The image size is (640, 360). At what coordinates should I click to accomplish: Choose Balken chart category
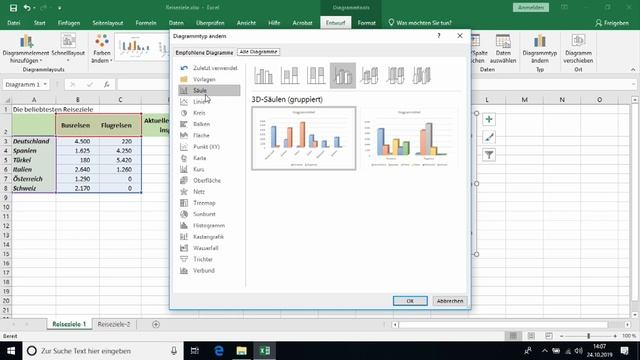click(209, 124)
